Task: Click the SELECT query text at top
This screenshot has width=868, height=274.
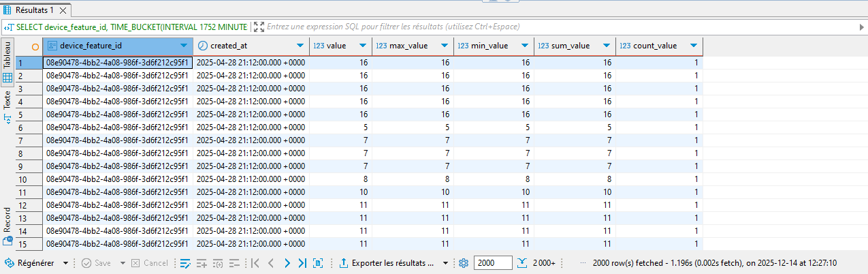Action: tap(131, 27)
